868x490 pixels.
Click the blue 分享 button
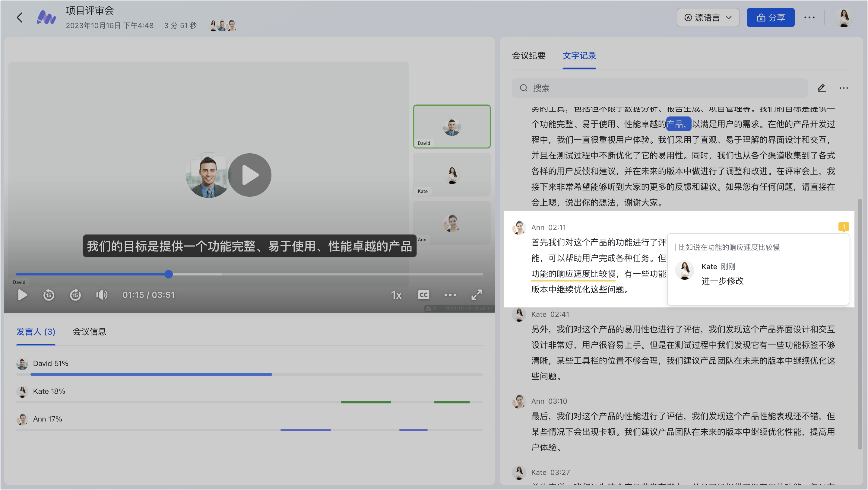point(770,17)
